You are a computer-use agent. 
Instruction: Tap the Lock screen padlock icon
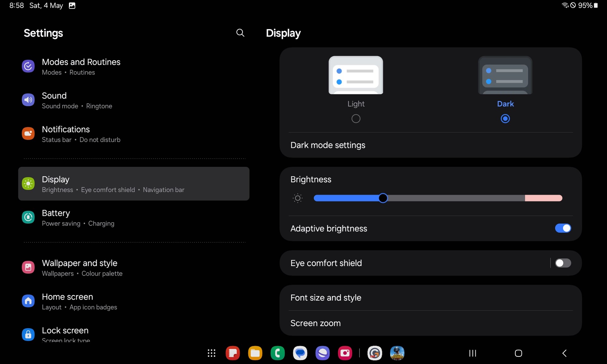(x=28, y=334)
